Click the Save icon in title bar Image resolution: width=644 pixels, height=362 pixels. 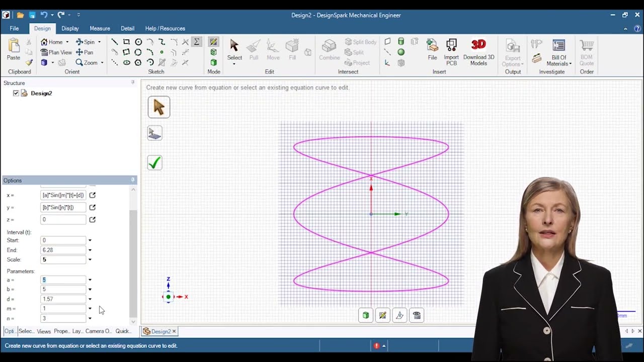[x=32, y=15]
